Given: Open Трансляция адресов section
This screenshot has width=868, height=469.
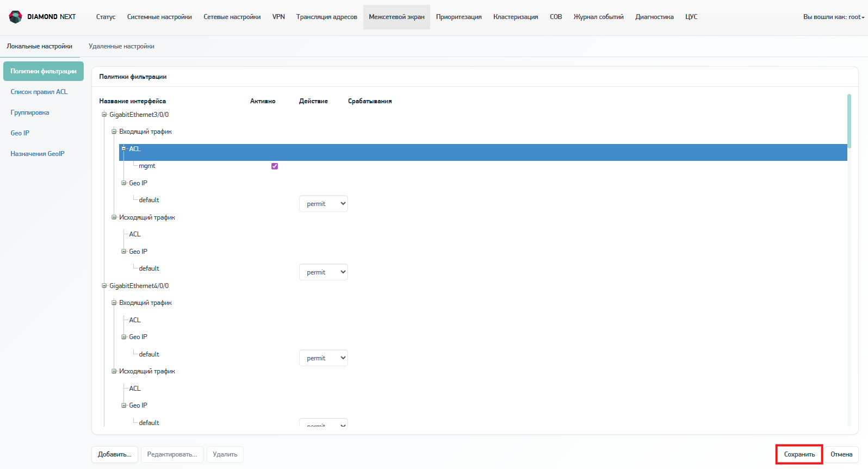Looking at the screenshot, I should tap(326, 17).
